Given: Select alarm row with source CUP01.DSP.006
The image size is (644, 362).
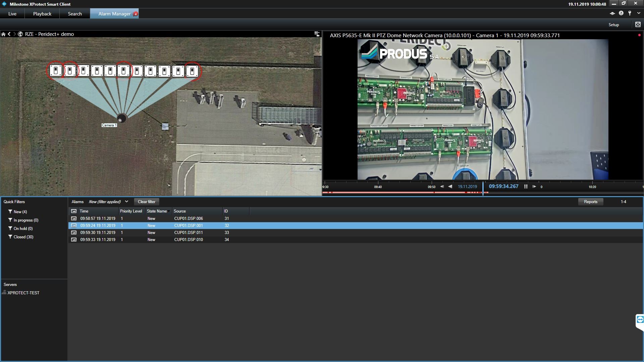Looking at the screenshot, I should tap(356, 219).
